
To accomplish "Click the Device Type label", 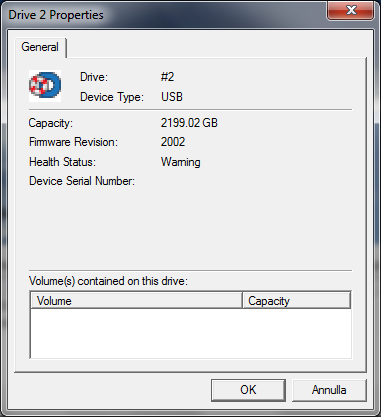I will [x=112, y=97].
